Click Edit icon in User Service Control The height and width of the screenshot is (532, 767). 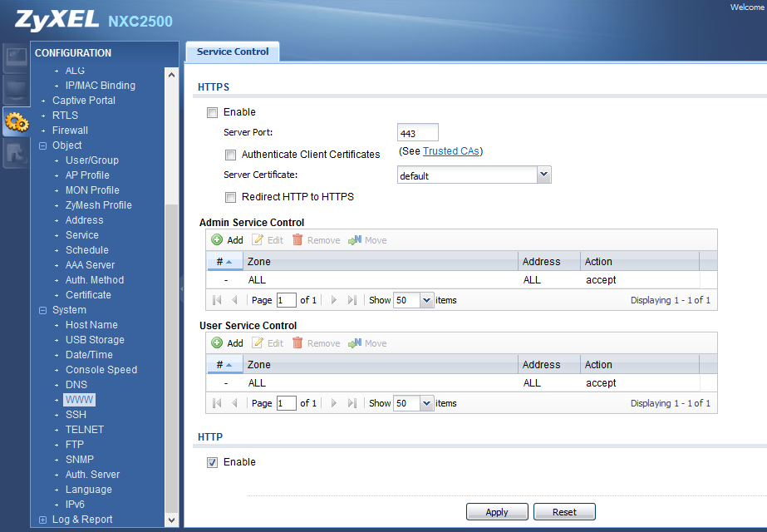click(258, 343)
